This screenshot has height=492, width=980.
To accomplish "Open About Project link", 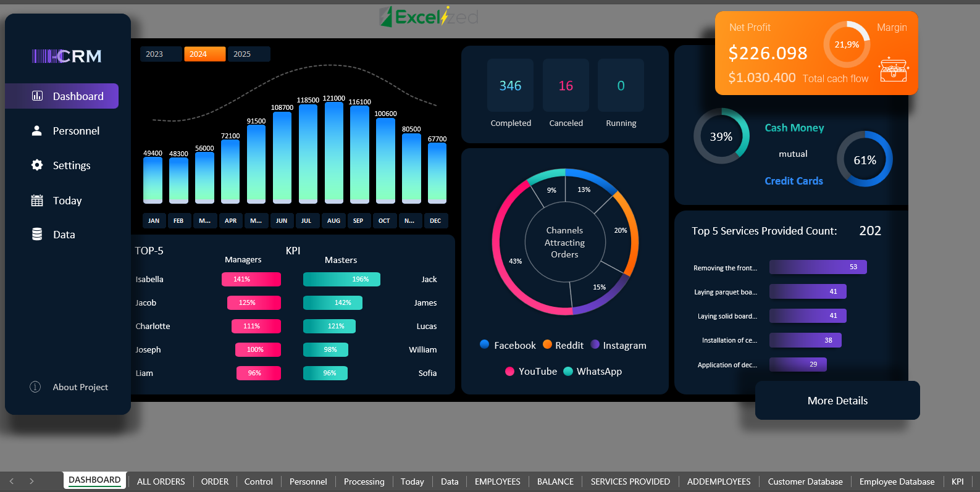I will coord(80,387).
